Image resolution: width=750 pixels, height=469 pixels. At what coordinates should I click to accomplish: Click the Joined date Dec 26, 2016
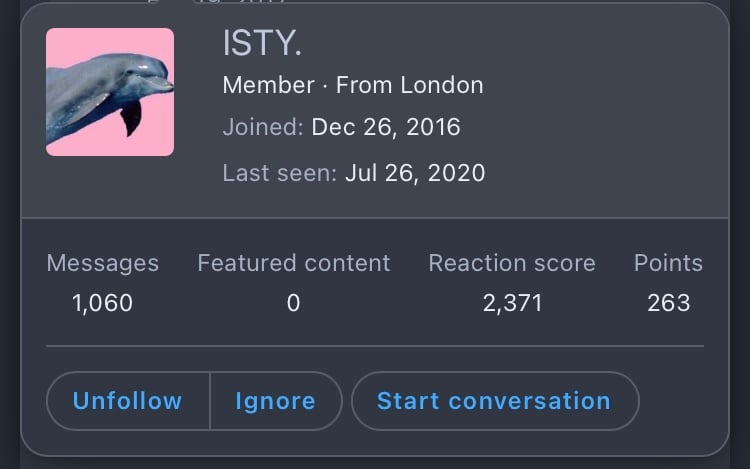(x=386, y=127)
